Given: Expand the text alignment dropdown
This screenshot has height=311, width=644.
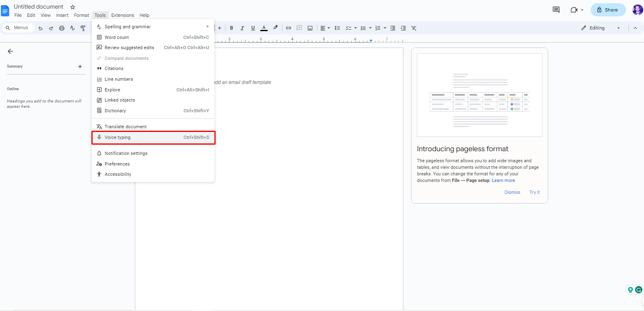Looking at the screenshot, I should (325, 28).
